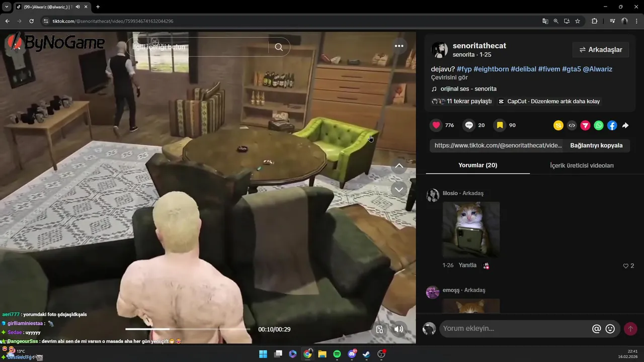The height and width of the screenshot is (362, 644).
Task: Mute the tab via speaker icon
Action: [x=77, y=7]
